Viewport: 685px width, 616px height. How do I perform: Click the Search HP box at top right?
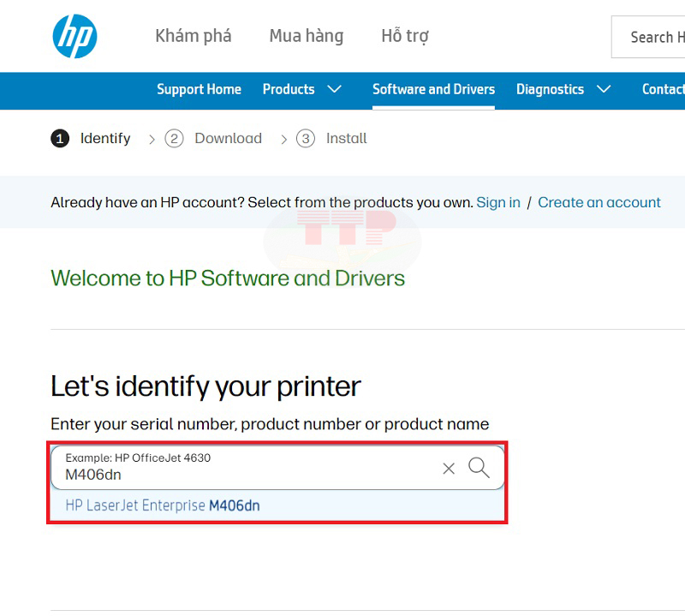(x=652, y=37)
